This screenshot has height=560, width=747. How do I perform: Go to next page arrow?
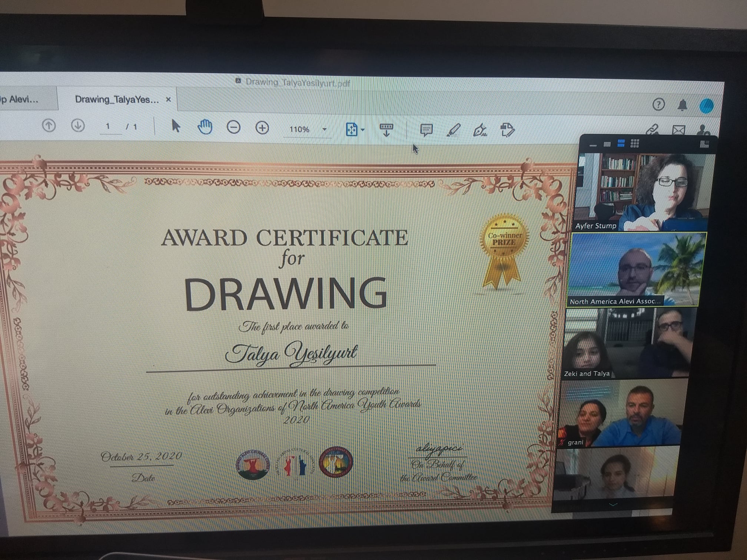click(78, 126)
